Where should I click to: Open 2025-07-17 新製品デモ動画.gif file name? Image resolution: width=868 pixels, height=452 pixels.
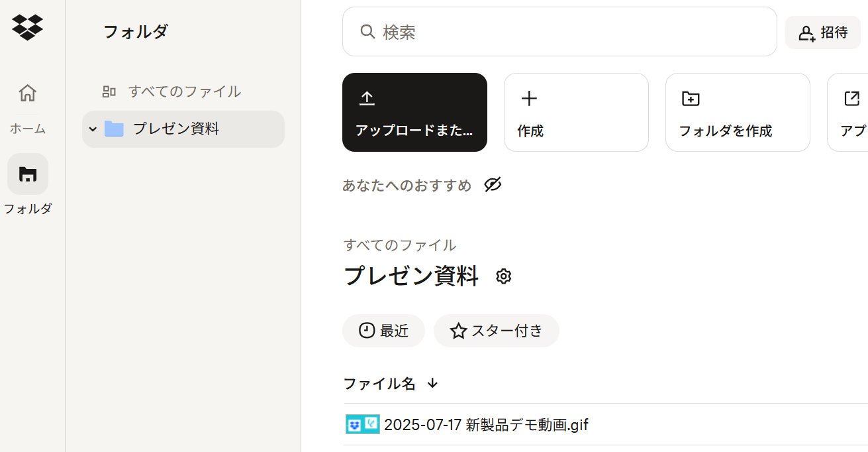click(486, 425)
